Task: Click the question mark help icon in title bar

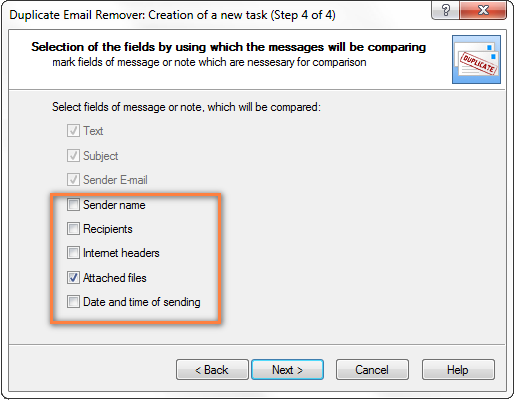Action: click(445, 10)
